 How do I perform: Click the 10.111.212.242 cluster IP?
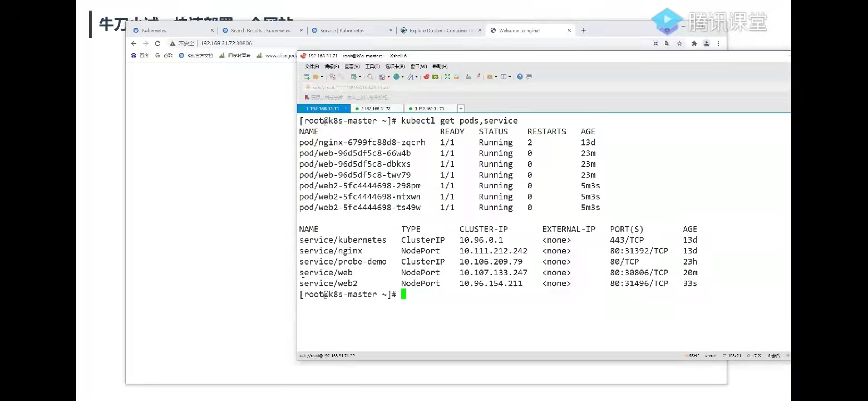tap(494, 251)
